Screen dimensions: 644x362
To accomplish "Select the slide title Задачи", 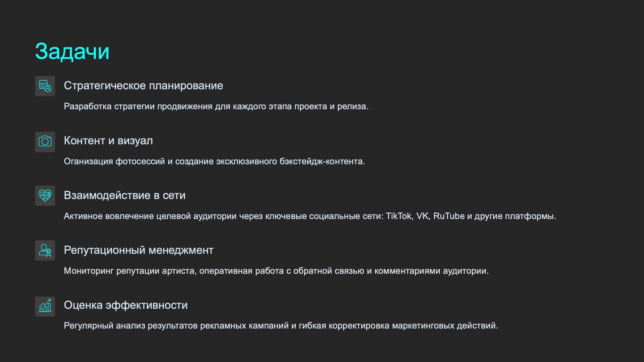I will pyautogui.click(x=72, y=51).
